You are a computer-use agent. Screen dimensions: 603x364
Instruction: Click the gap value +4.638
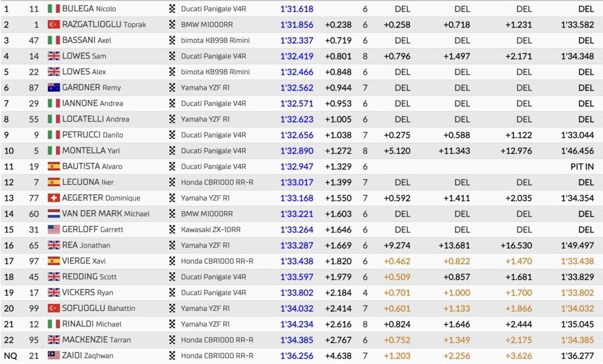click(x=338, y=355)
